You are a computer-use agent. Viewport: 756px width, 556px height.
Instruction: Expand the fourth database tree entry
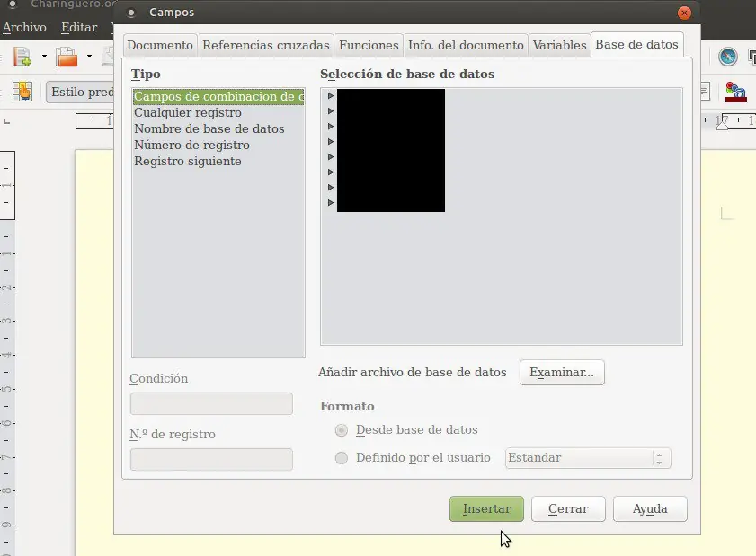point(331,142)
